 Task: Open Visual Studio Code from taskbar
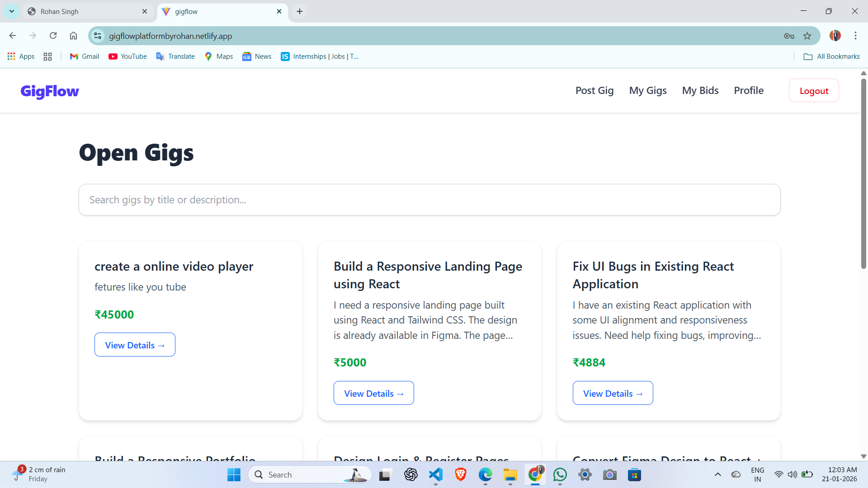(x=435, y=474)
